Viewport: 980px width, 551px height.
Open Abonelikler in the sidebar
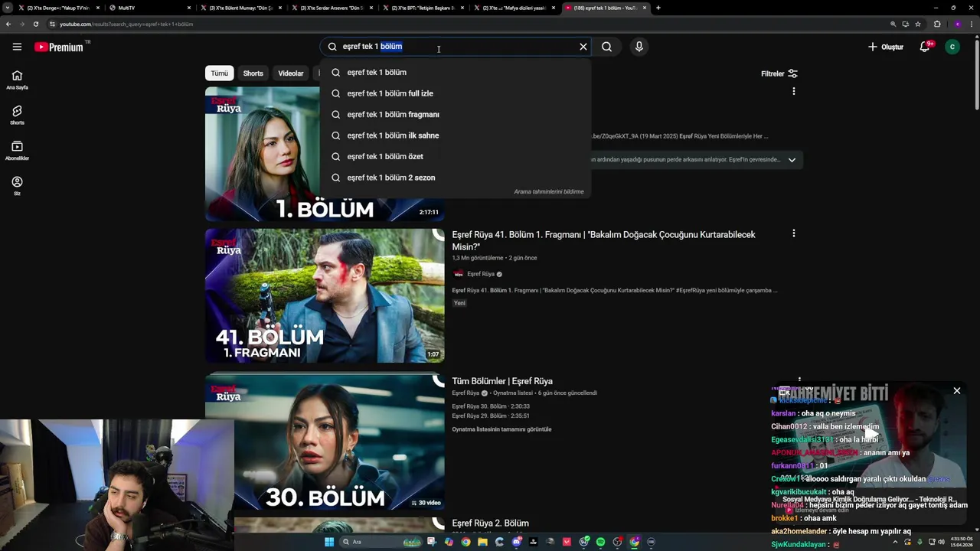click(x=17, y=150)
